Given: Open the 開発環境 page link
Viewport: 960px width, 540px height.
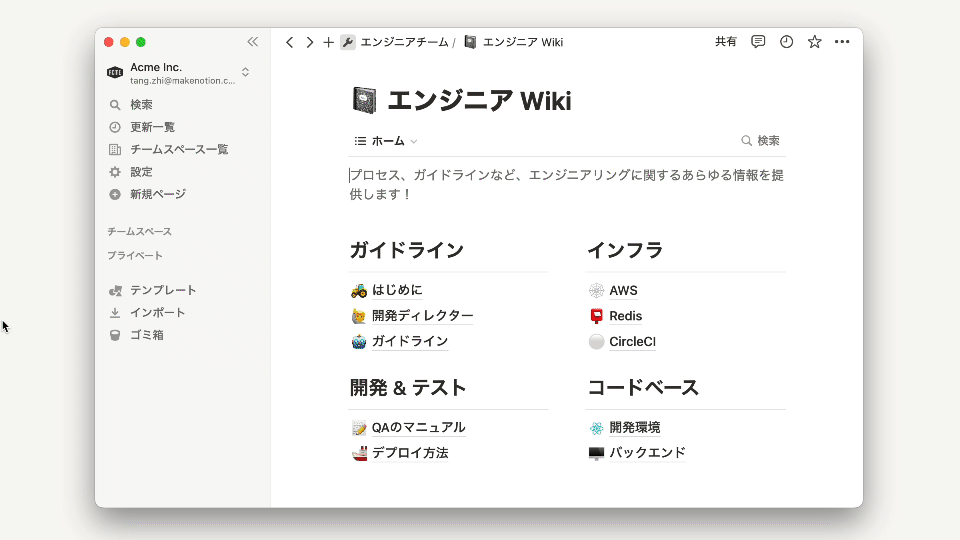Looking at the screenshot, I should coord(635,427).
